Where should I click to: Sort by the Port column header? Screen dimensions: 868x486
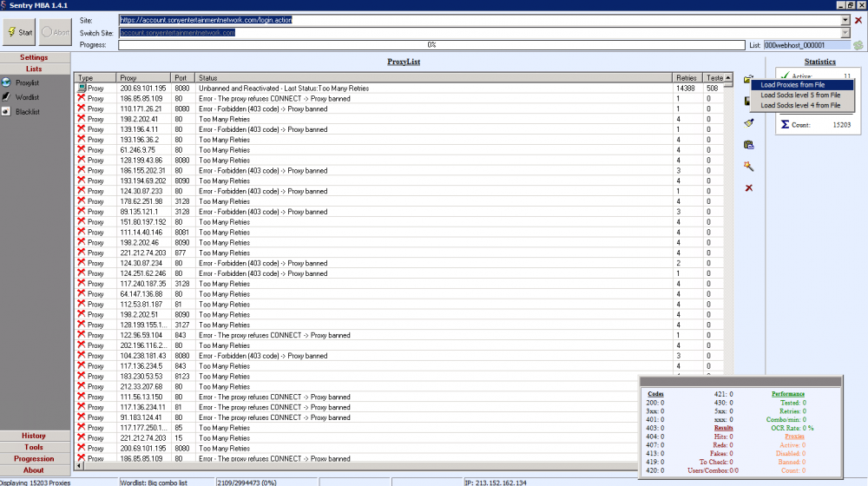click(x=182, y=78)
